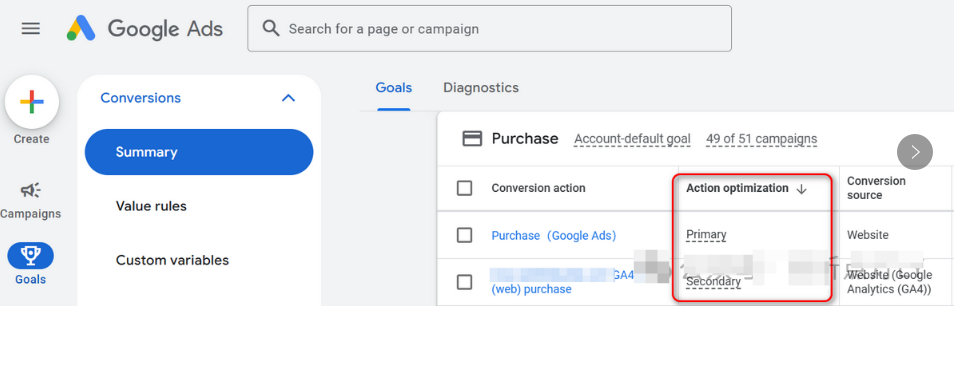The width and height of the screenshot is (954, 380).
Task: Open Value rules in sidebar
Action: pos(151,206)
